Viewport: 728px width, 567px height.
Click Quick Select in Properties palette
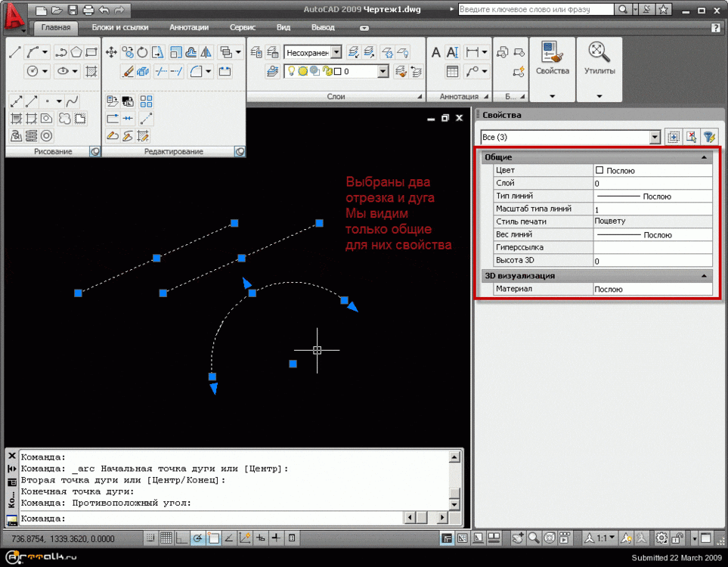709,137
